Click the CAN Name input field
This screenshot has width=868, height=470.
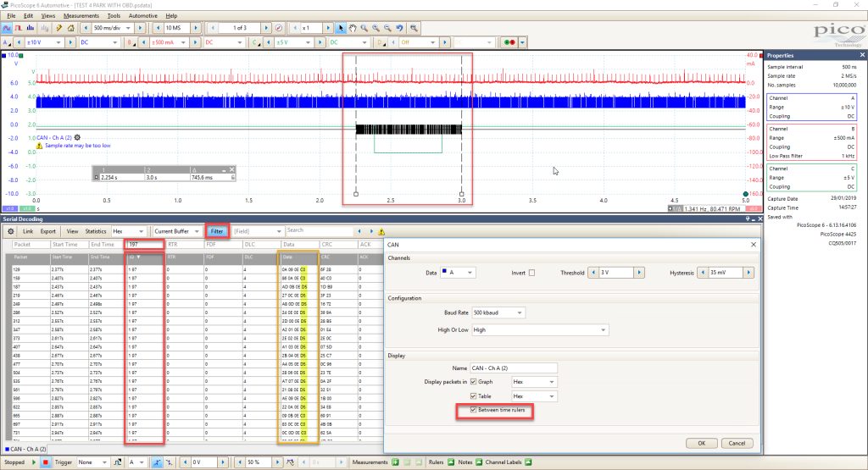(513, 368)
